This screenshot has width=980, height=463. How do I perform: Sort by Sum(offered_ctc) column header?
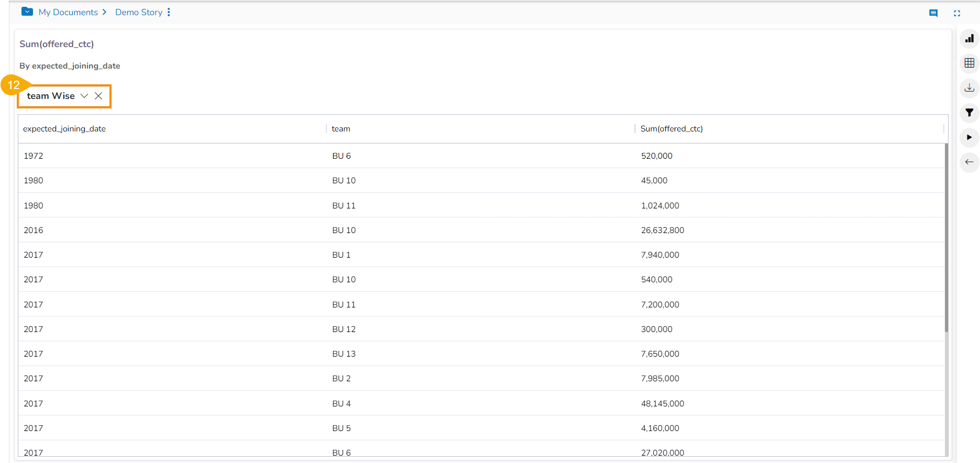(671, 129)
